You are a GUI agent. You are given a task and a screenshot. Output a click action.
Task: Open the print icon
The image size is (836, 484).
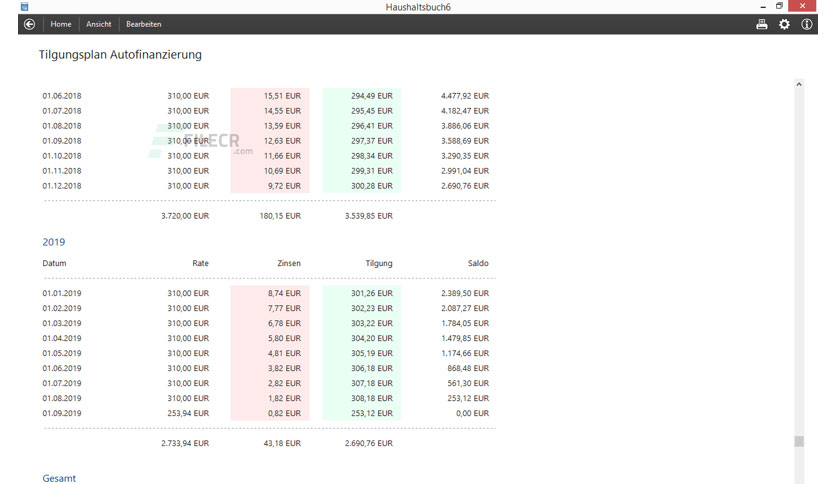click(x=762, y=24)
